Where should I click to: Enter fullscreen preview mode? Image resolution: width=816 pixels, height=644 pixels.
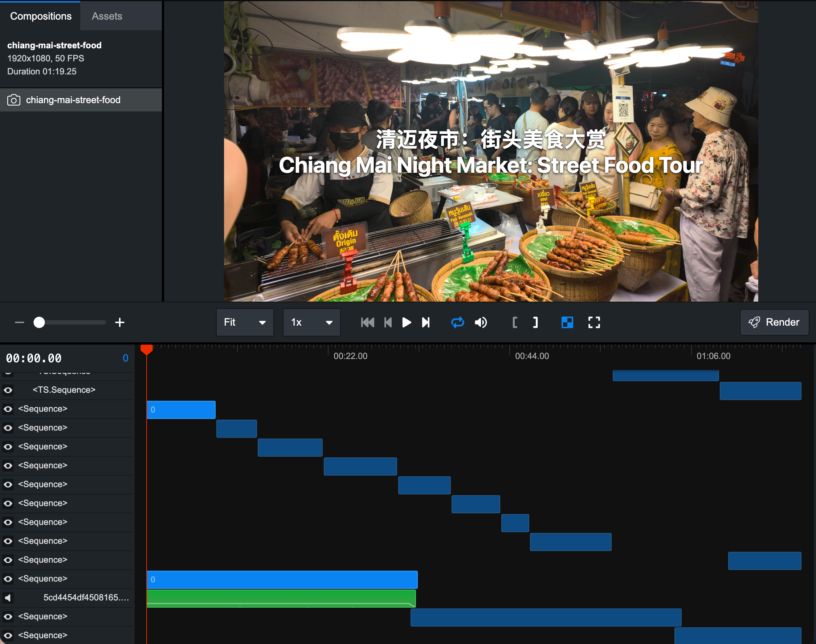pyautogui.click(x=594, y=322)
